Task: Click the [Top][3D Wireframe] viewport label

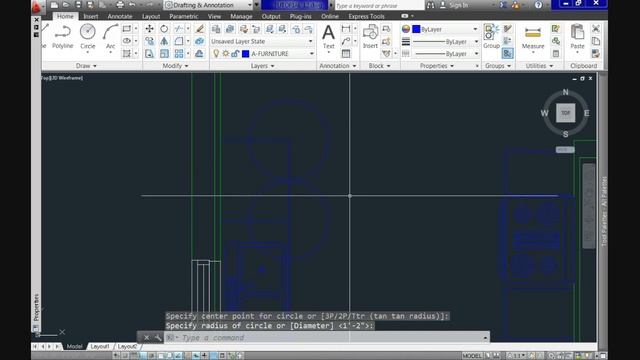Action: click(62, 78)
